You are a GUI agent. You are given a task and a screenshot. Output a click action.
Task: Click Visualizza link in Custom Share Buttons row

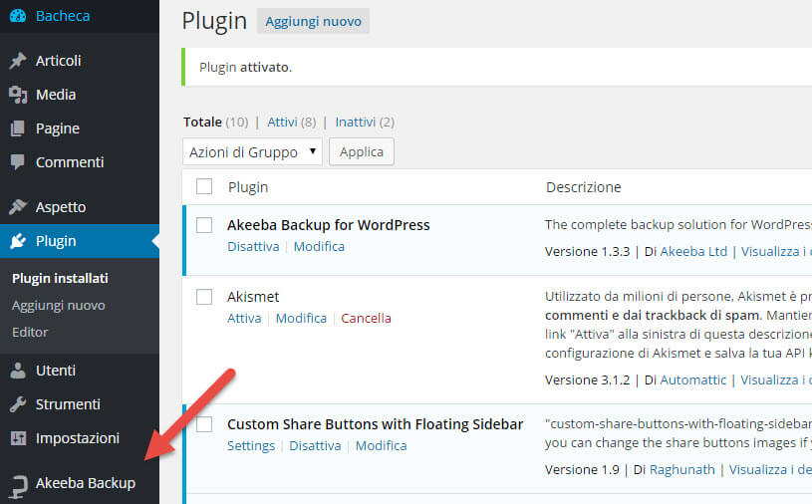(x=770, y=469)
